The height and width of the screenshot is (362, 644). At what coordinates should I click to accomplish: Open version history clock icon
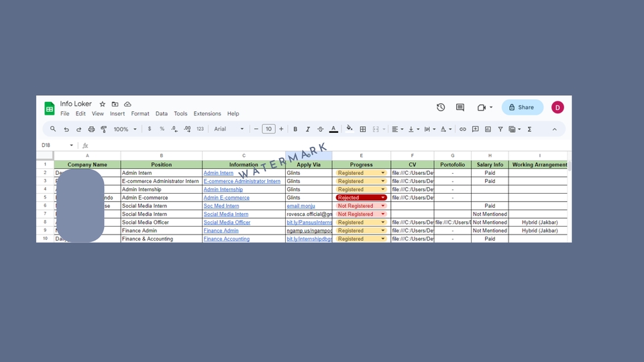[x=441, y=107]
